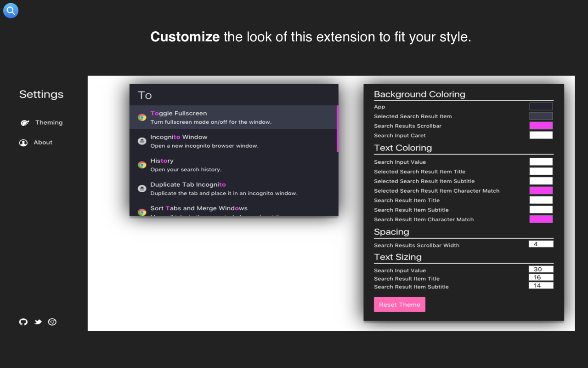588x368 pixels.
Task: Click Chrome icon beside Toggle Fullscreen
Action: click(x=142, y=117)
